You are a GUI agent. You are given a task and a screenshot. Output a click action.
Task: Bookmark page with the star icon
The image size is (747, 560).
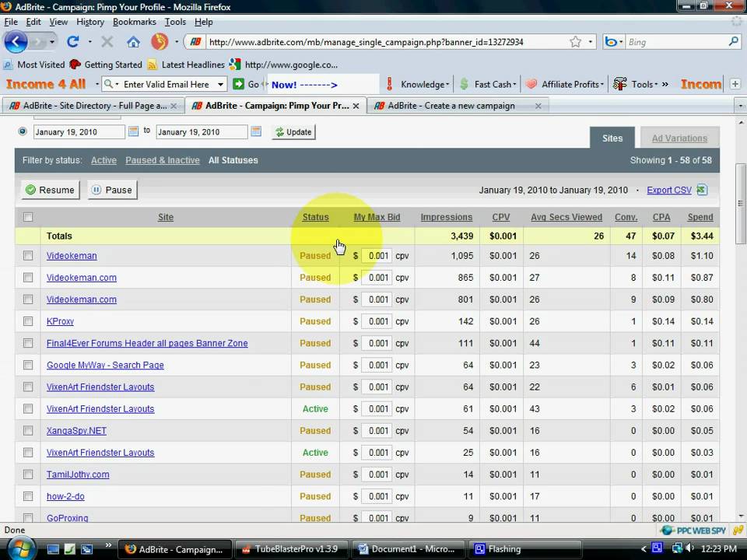pos(576,42)
